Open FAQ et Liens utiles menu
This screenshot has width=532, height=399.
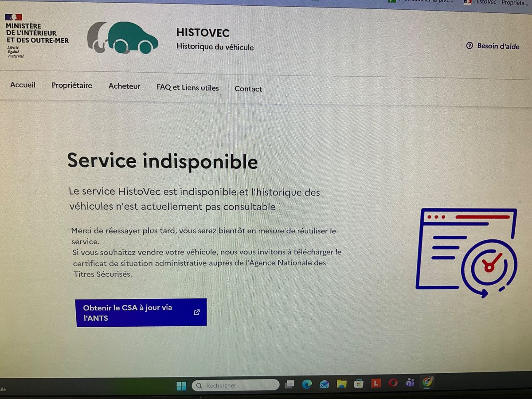coord(188,88)
